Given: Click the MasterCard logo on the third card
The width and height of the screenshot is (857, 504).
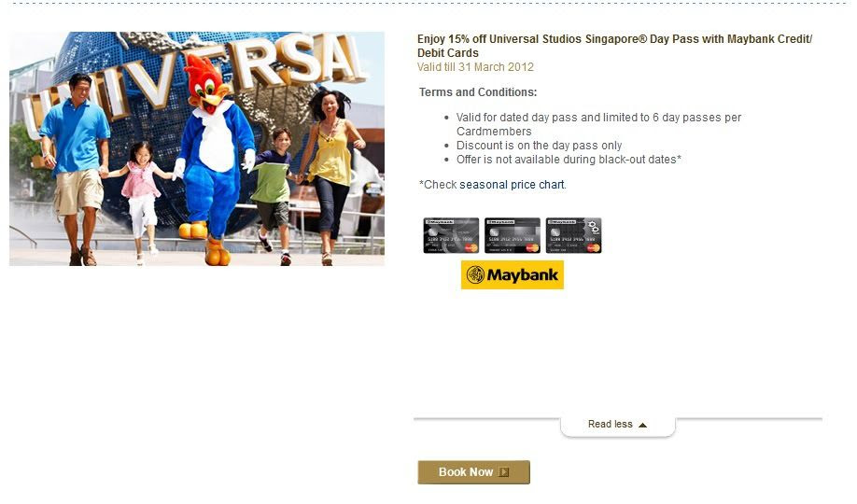Looking at the screenshot, I should tap(594, 248).
